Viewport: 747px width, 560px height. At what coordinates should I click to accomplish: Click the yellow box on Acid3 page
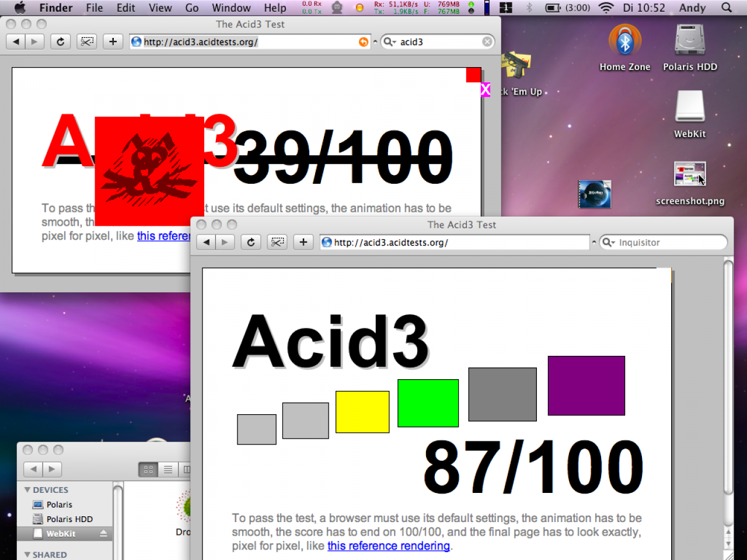362,412
